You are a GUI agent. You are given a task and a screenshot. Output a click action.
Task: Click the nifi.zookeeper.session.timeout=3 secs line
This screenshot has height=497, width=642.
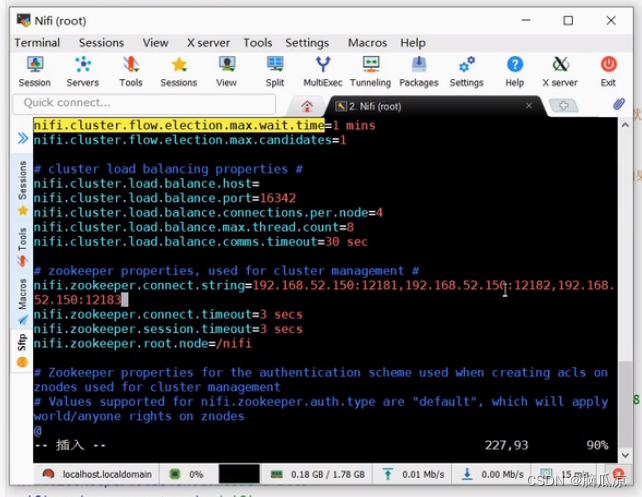(x=168, y=329)
